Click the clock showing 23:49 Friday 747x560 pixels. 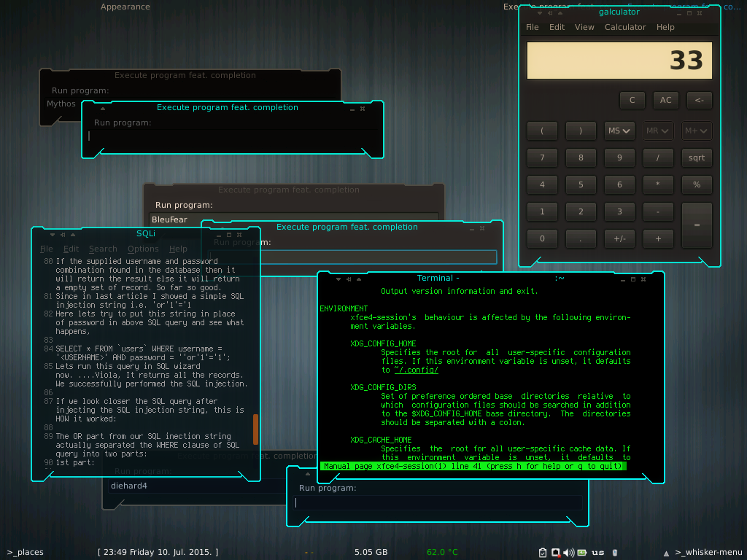[158, 553]
